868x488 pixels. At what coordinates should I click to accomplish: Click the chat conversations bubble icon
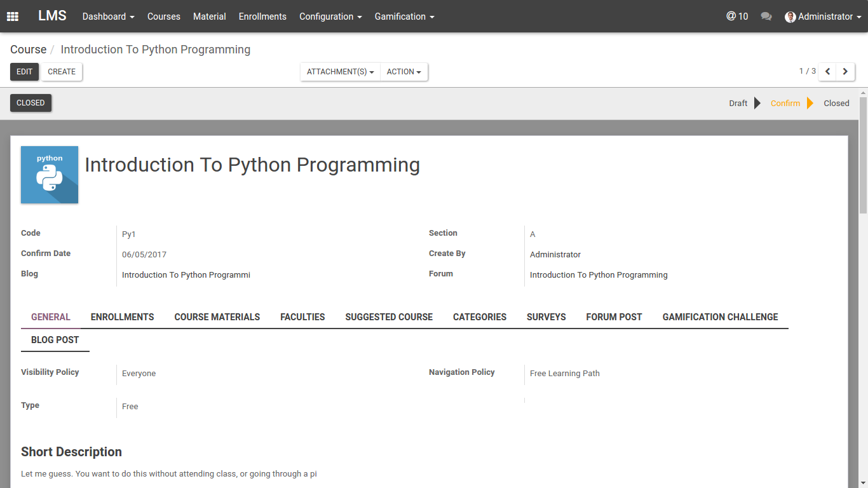pos(766,17)
